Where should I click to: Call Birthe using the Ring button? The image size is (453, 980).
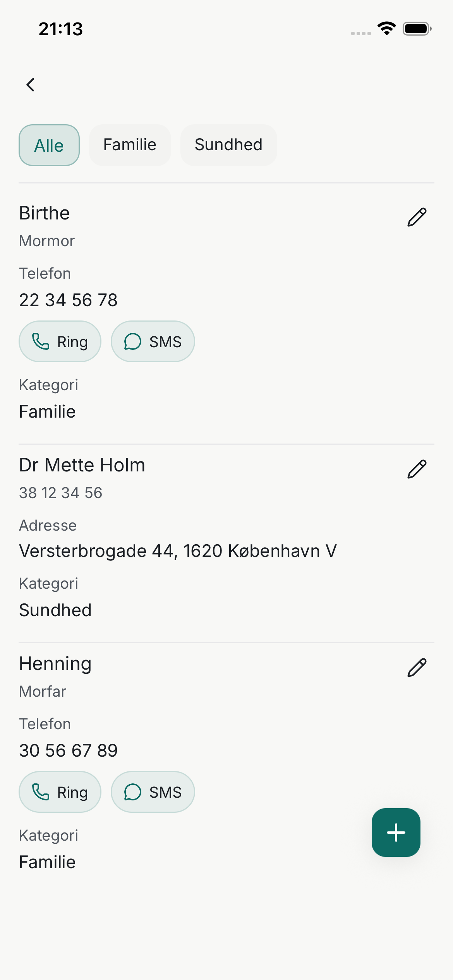coord(60,341)
